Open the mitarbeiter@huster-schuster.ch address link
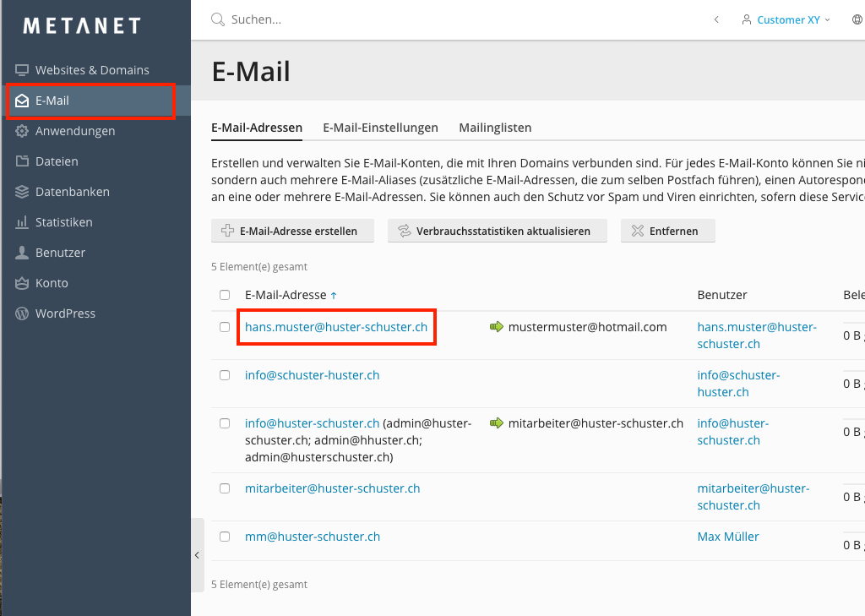This screenshot has height=616, width=865. pos(332,488)
